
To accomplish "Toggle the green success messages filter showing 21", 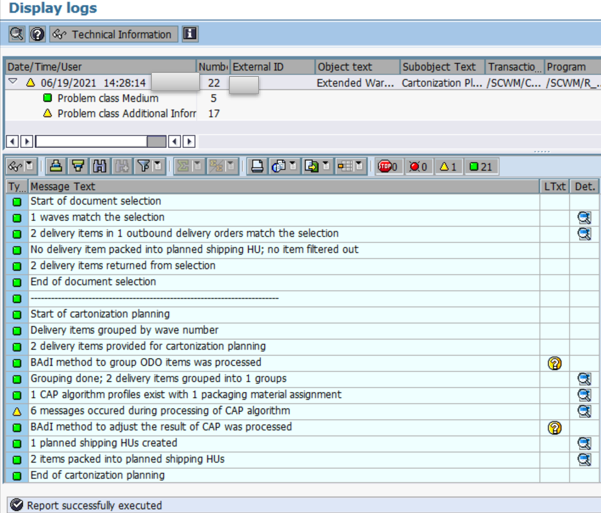I will pyautogui.click(x=482, y=166).
